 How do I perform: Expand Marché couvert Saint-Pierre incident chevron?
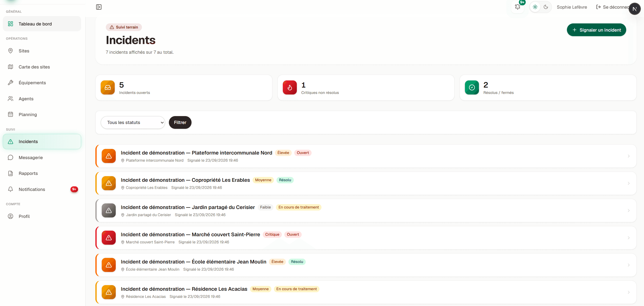[x=629, y=238]
